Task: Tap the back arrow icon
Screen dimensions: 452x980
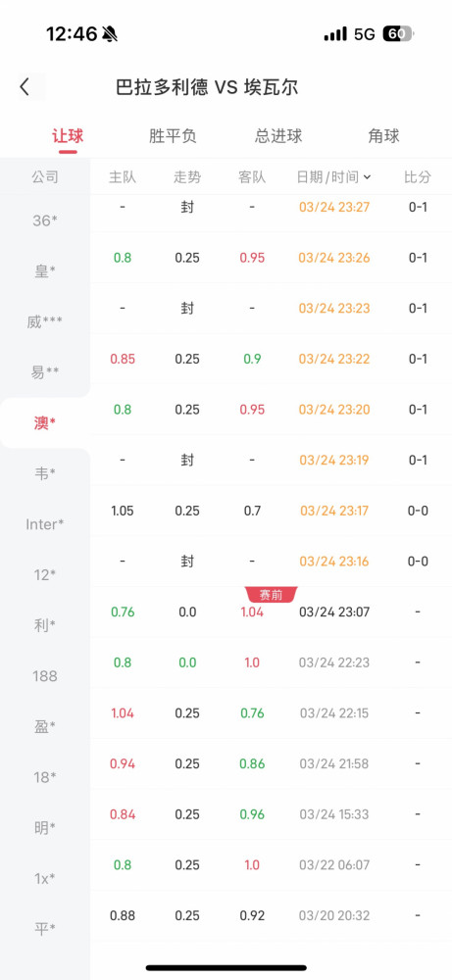Action: (x=25, y=87)
